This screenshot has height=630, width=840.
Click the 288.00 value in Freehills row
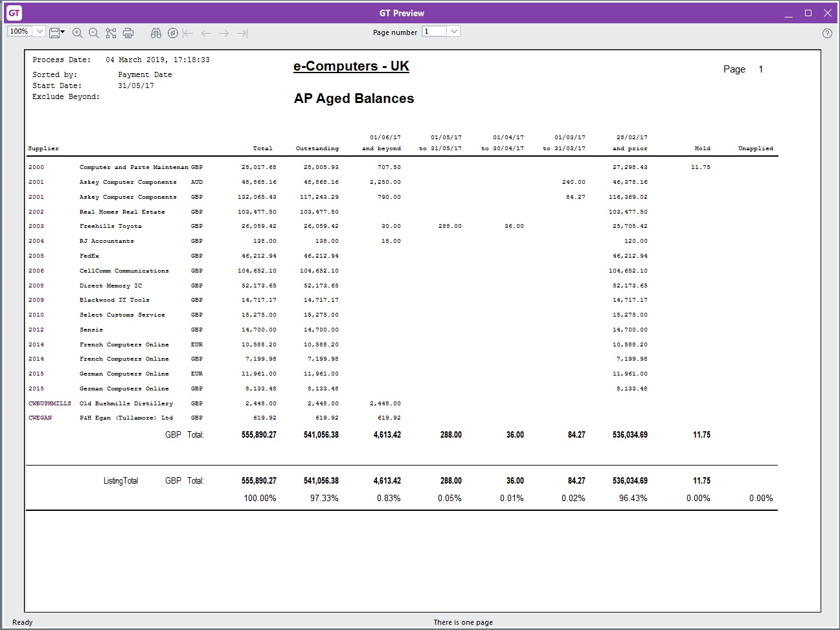(450, 226)
